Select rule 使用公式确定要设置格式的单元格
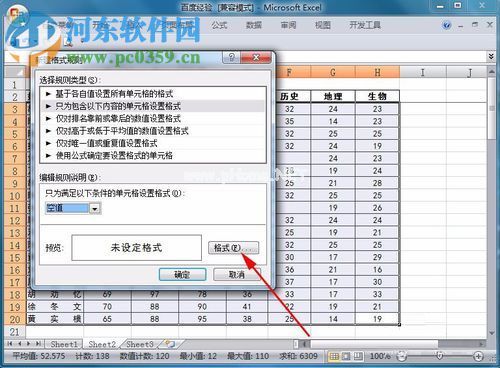This screenshot has height=368, width=500. (x=153, y=156)
